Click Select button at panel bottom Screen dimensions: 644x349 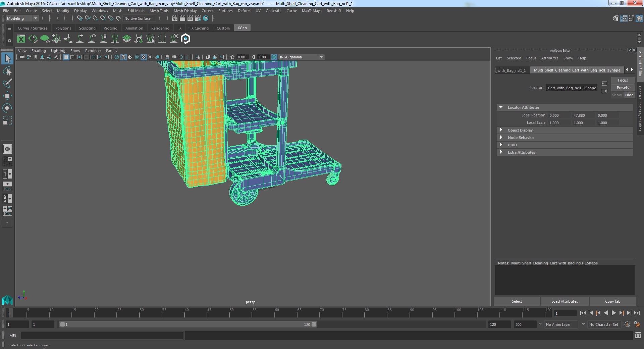(x=517, y=301)
